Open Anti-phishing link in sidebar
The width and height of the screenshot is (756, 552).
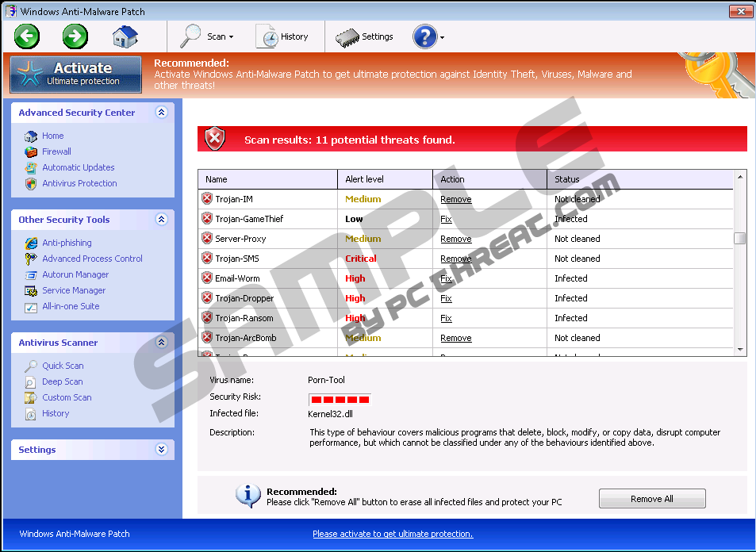pyautogui.click(x=67, y=243)
